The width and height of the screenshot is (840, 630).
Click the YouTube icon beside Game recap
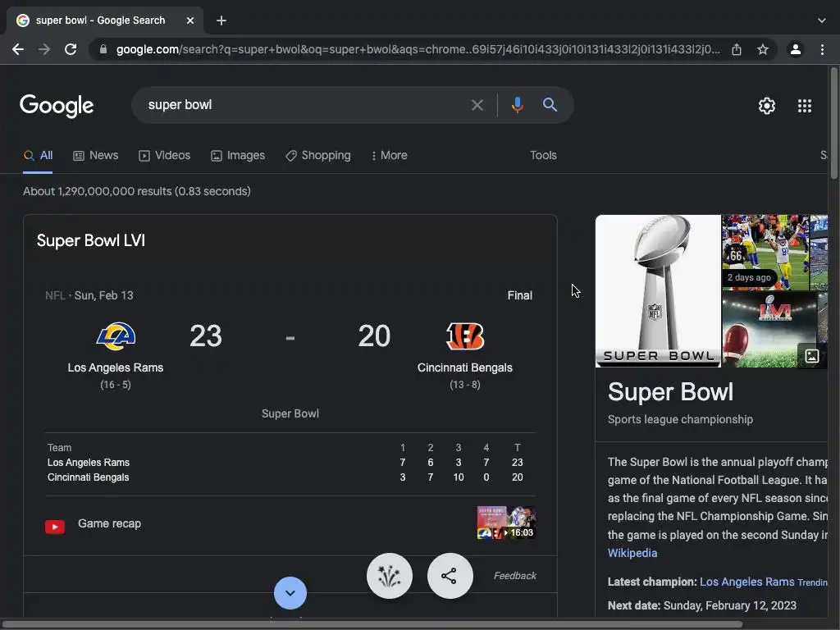point(55,527)
